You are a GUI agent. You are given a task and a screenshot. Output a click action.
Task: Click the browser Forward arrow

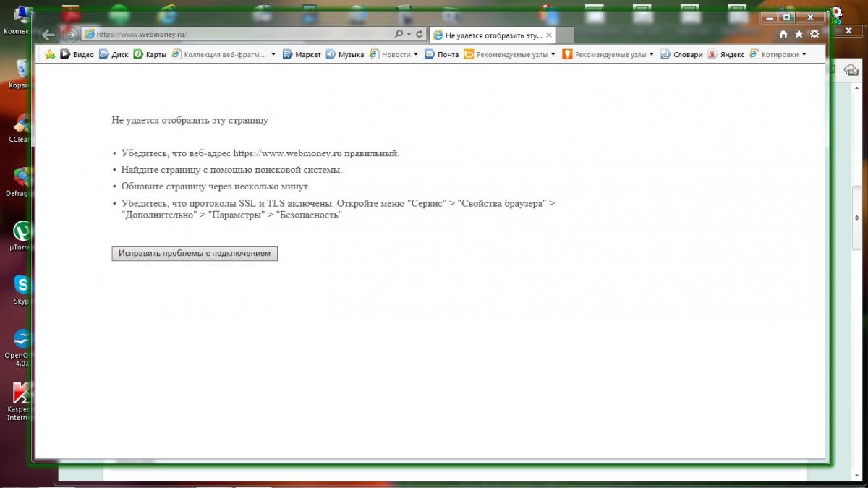coord(69,35)
